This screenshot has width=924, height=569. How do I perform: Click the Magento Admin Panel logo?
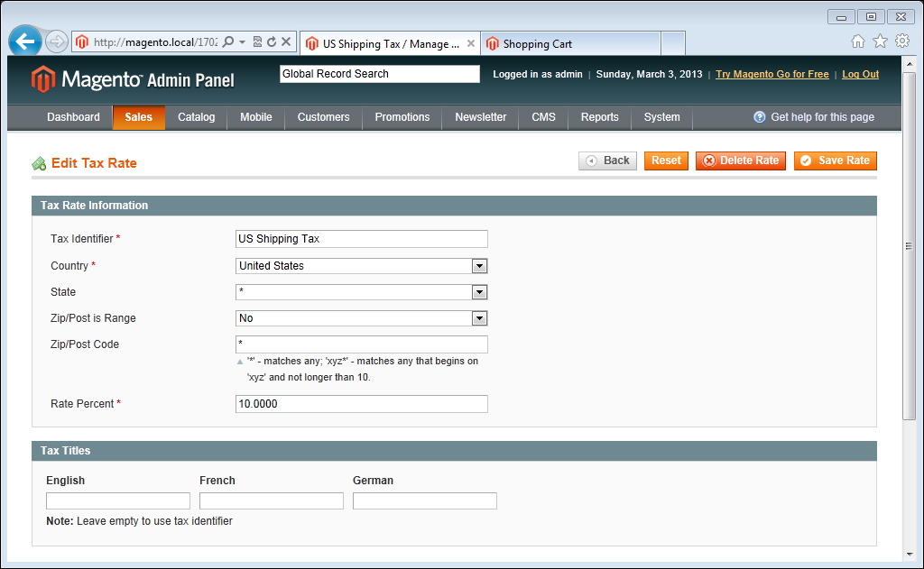tap(133, 79)
